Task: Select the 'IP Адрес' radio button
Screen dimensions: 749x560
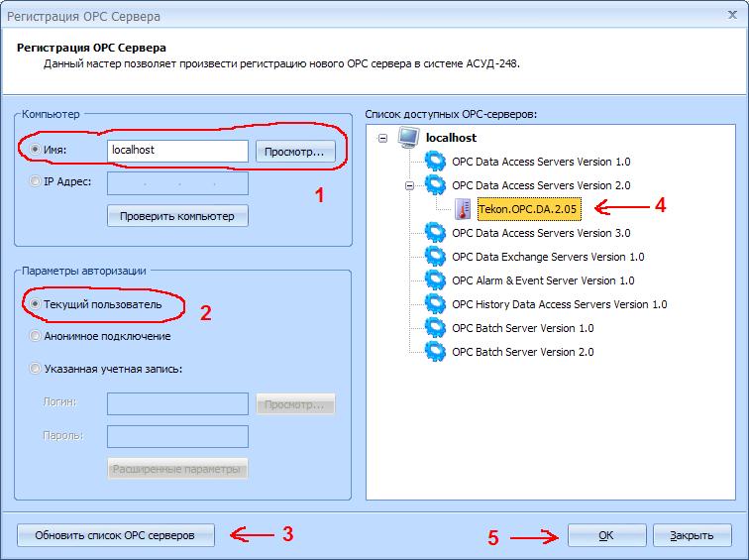Action: pyautogui.click(x=37, y=181)
